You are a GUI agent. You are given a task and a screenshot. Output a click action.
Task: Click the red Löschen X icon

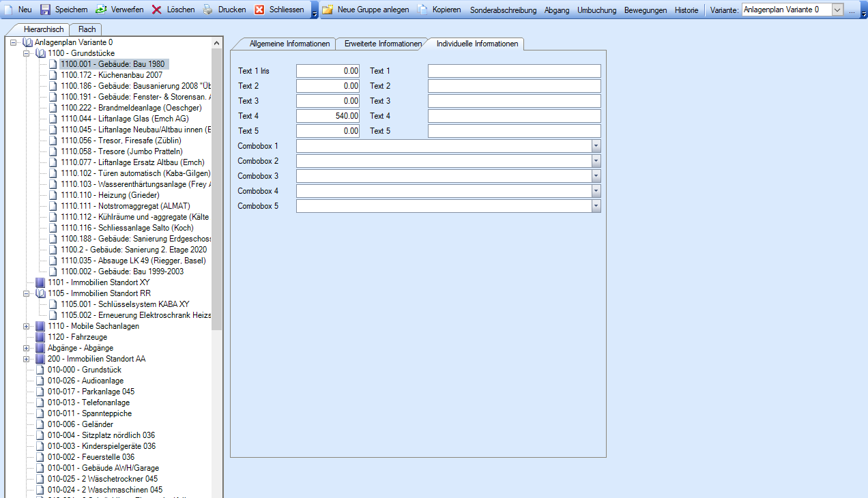point(157,10)
